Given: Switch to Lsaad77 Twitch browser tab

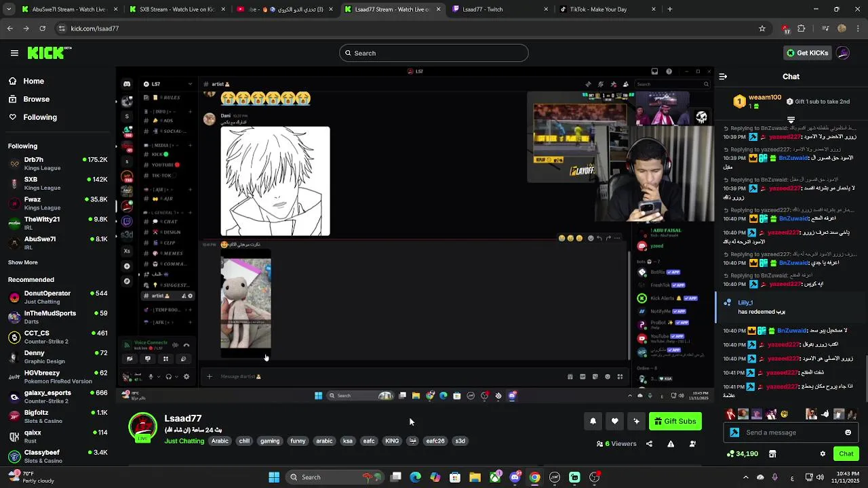Looking at the screenshot, I should tap(500, 9).
